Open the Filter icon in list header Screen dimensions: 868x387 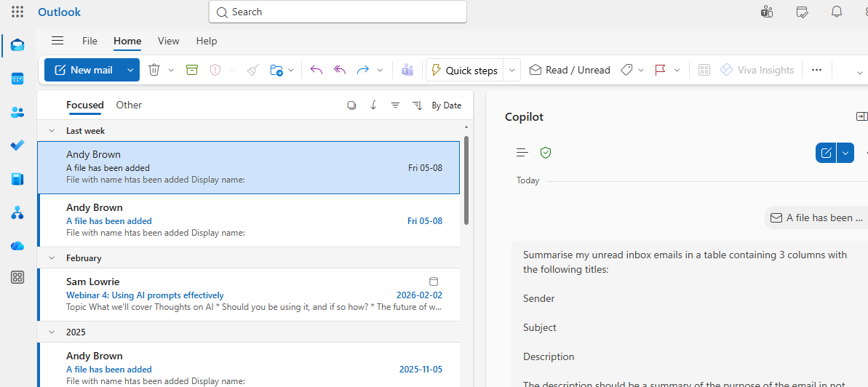click(x=395, y=105)
